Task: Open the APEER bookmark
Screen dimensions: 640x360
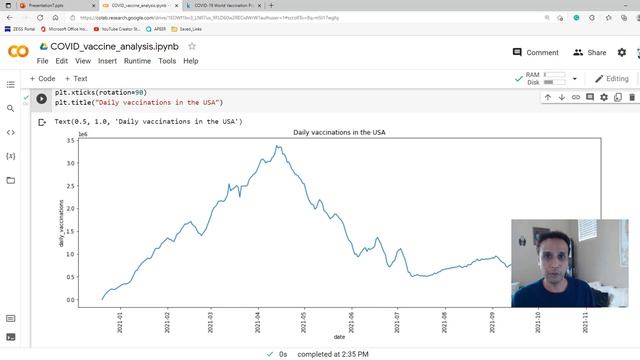Action: click(156, 29)
